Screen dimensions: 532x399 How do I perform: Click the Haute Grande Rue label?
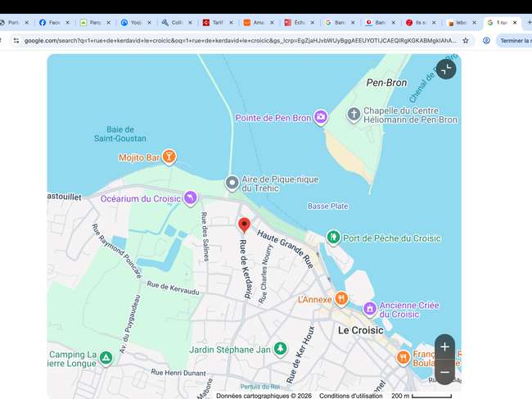(x=286, y=248)
